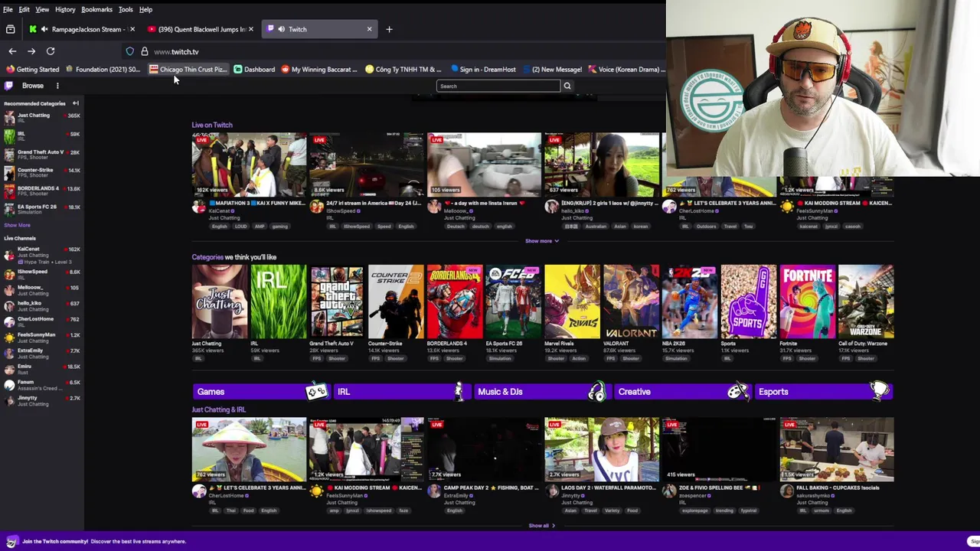Open Chicago Thin Crust Pizza bookmark
Viewport: 980px width, 551px height.
pyautogui.click(x=188, y=69)
